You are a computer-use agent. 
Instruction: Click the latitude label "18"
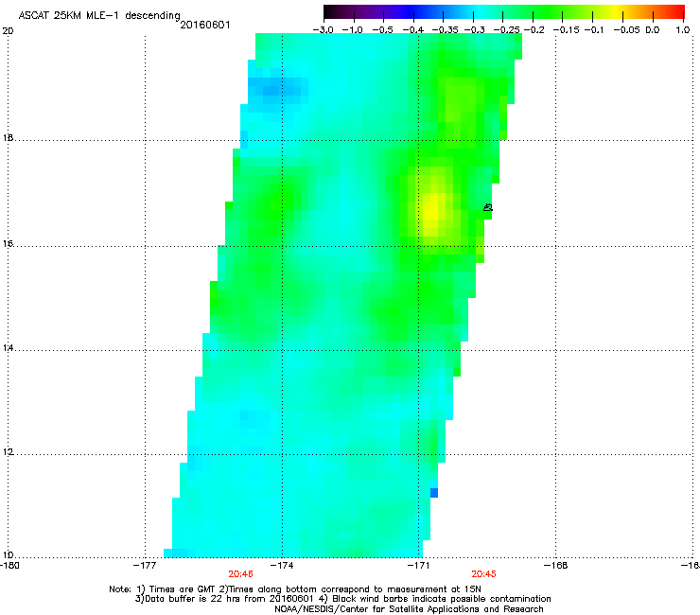pos(8,138)
